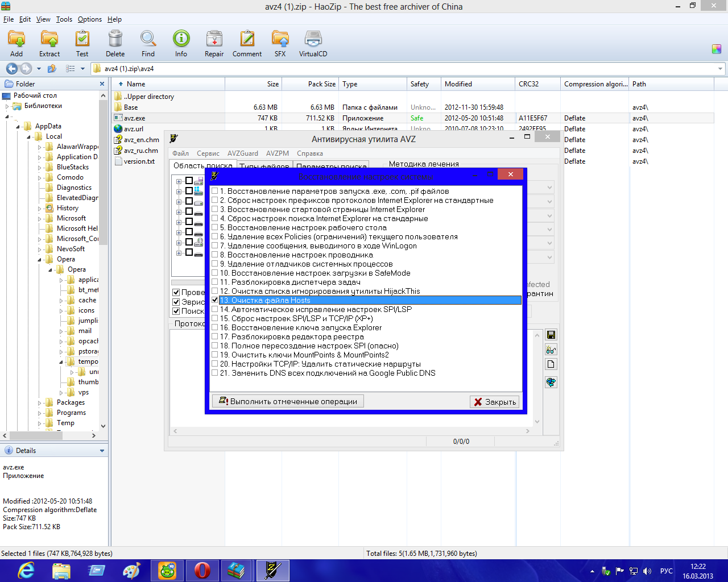Click the AVZ antivirus taskbar icon

[273, 571]
